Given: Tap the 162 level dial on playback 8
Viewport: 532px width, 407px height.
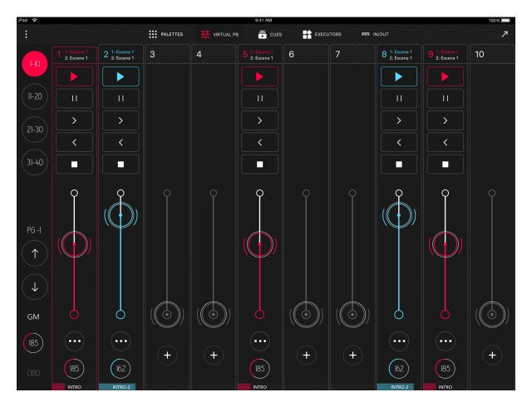Looking at the screenshot, I should pos(399,368).
